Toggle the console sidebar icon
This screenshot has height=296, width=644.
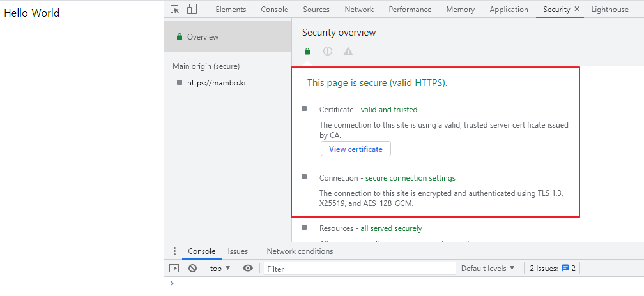174,269
